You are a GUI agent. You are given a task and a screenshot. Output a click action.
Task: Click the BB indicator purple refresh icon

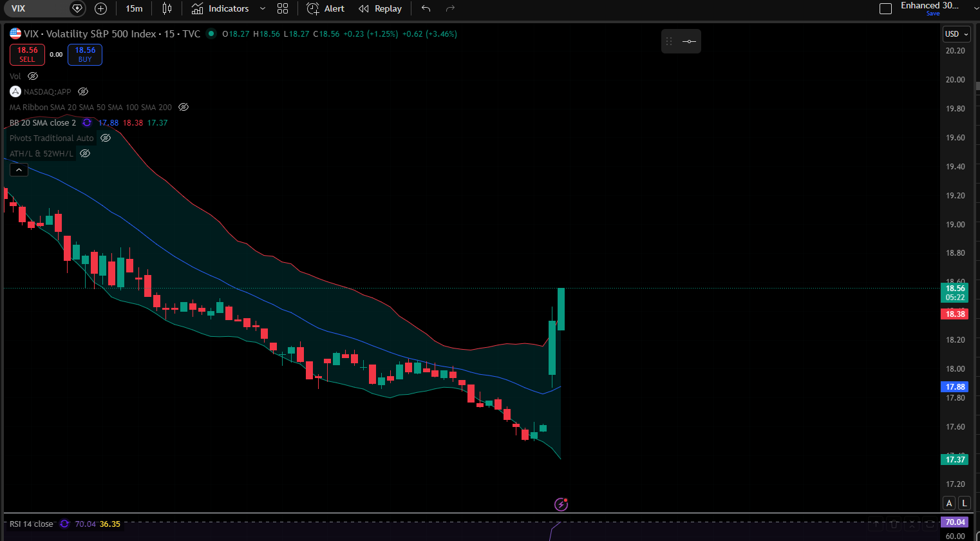tap(87, 122)
